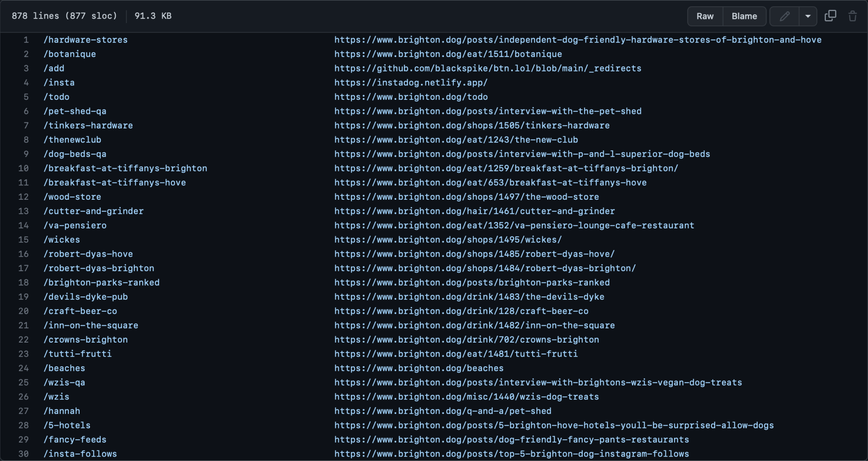
Task: Click the hair/1461/cutter-and-grinder URL
Action: (475, 211)
